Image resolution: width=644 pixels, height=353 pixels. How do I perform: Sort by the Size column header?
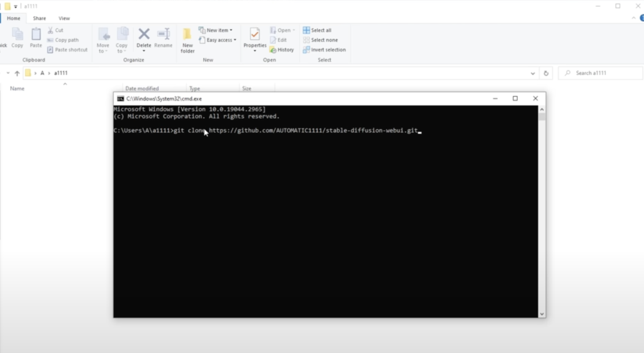coord(247,88)
